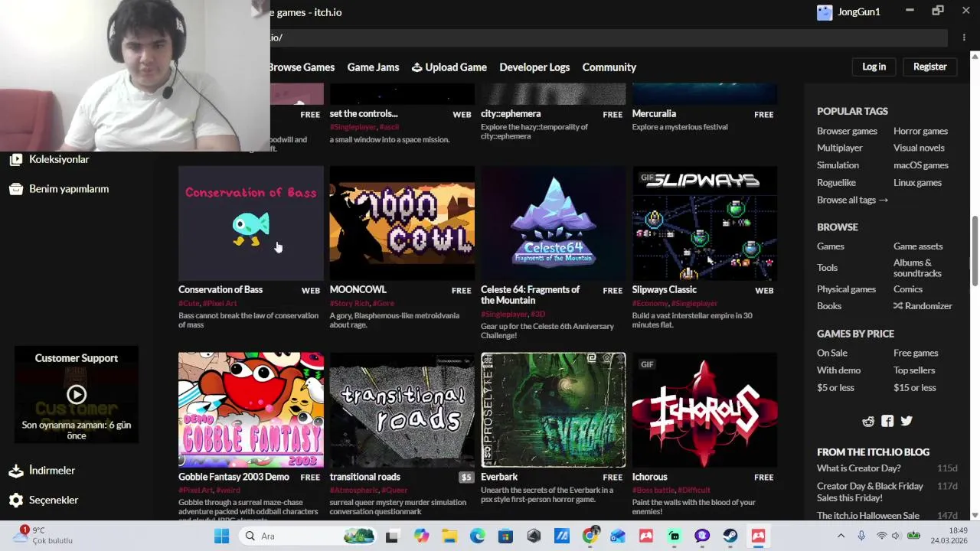
Task: Open the active itch app taskbar icon
Action: coord(758,536)
